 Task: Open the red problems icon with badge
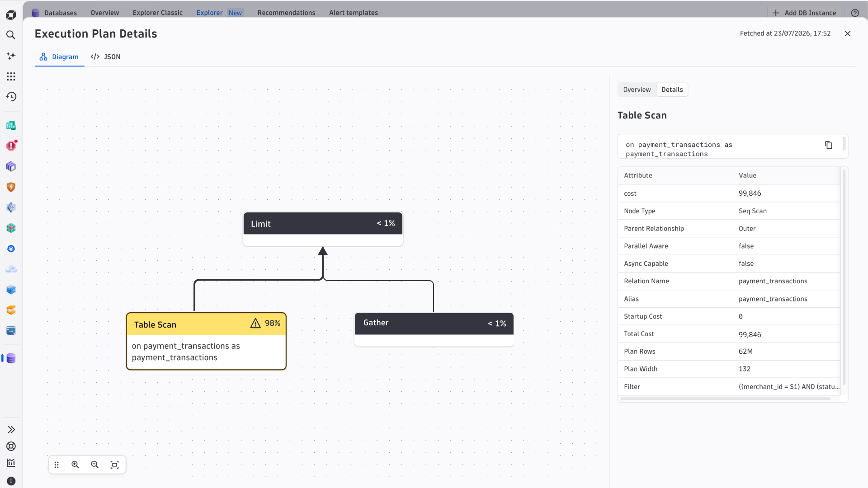pos(11,146)
